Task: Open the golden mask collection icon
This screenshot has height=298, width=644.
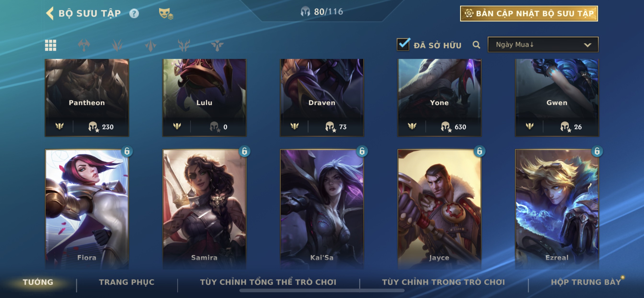Action: 166,13
